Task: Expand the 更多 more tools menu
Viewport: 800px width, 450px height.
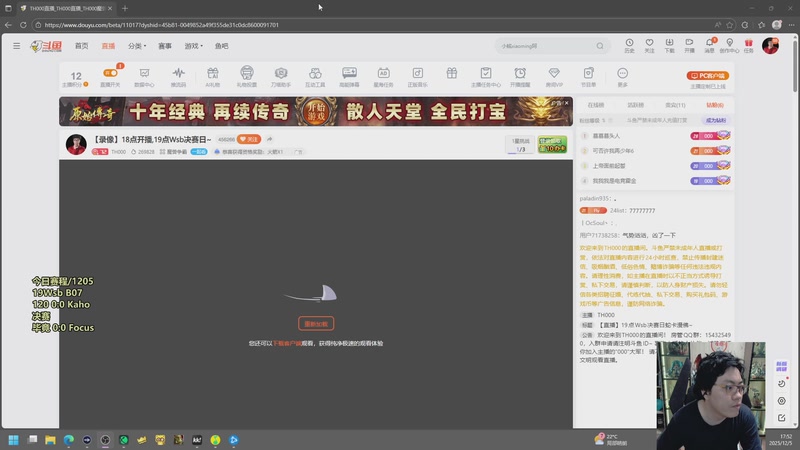Action: pyautogui.click(x=622, y=78)
